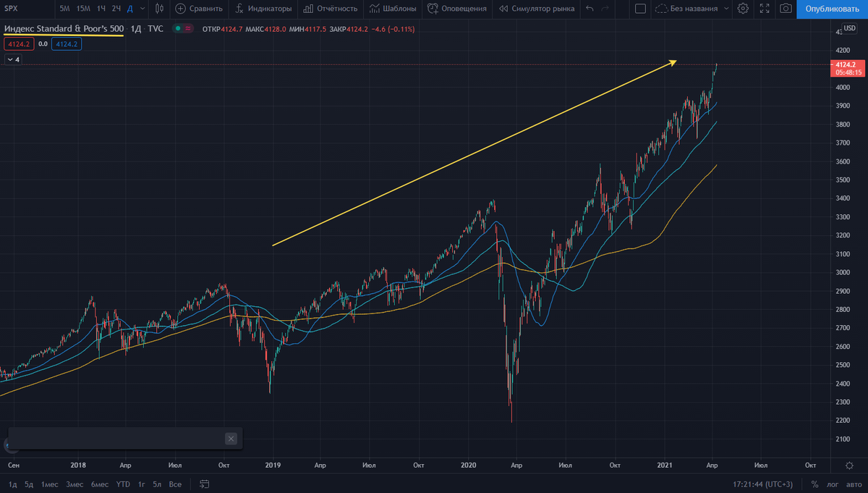Click the Опубликовать button
Viewport: 868px width, 493px height.
tap(833, 9)
